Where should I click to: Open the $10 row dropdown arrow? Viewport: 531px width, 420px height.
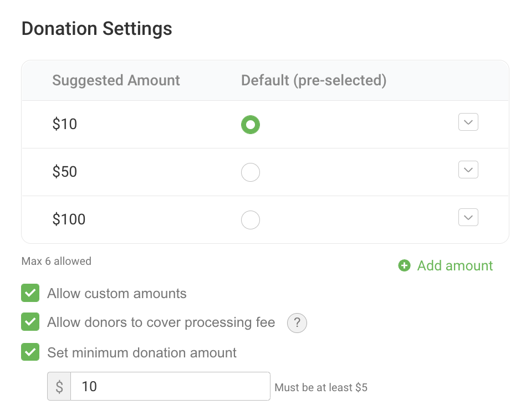point(468,122)
